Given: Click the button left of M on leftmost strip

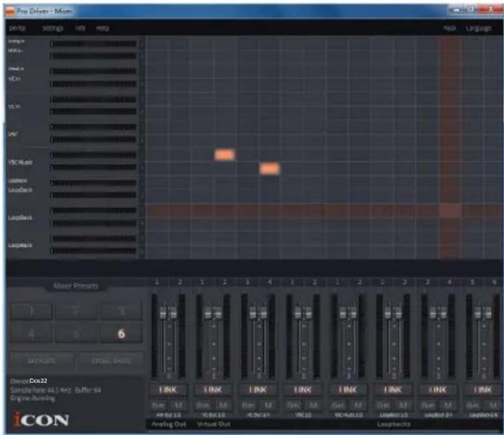Looking at the screenshot, I should [158, 404].
